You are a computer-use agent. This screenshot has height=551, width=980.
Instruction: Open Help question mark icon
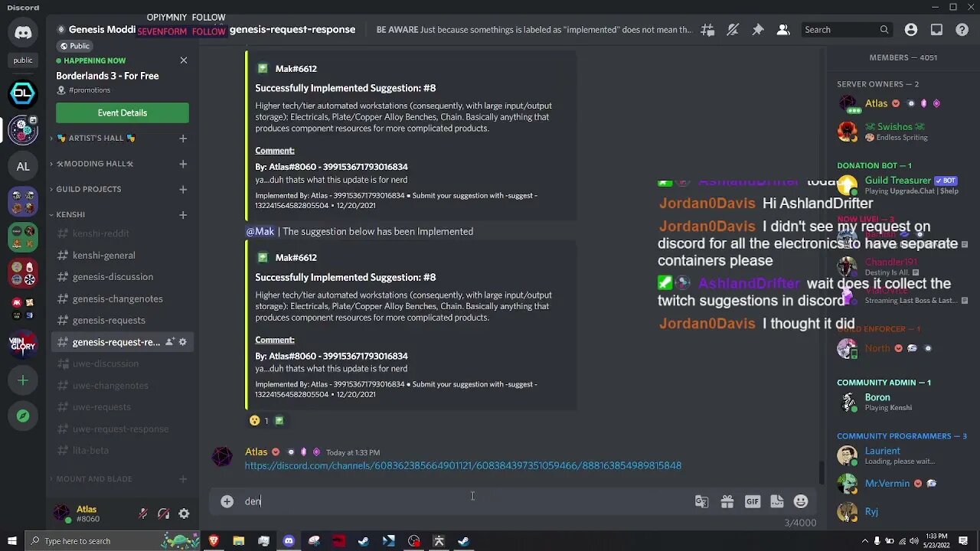coord(962,30)
